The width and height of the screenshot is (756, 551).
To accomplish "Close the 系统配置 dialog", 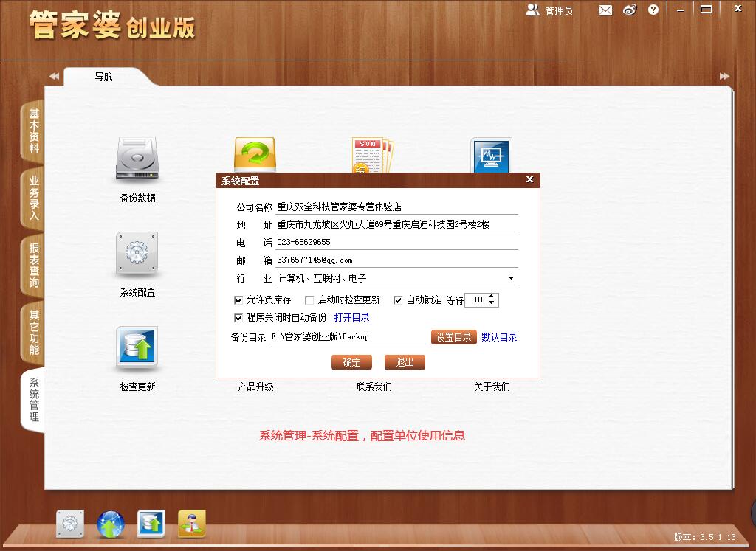I will pyautogui.click(x=529, y=180).
